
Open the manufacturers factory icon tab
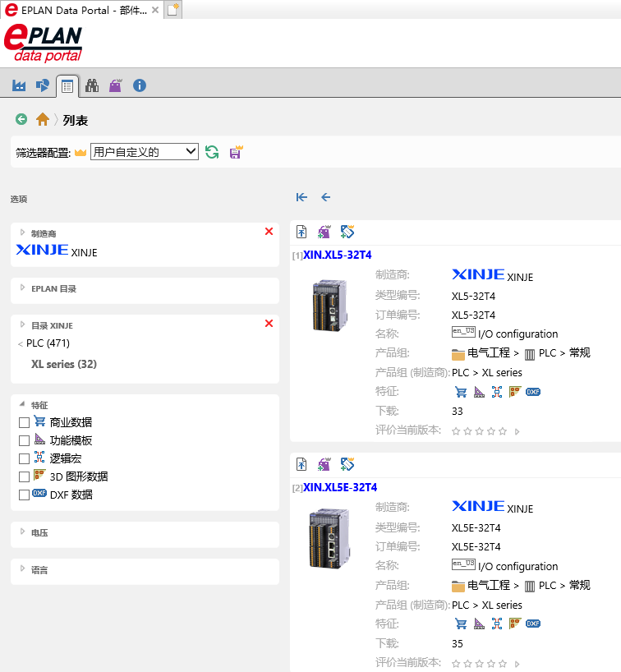pyautogui.click(x=19, y=85)
